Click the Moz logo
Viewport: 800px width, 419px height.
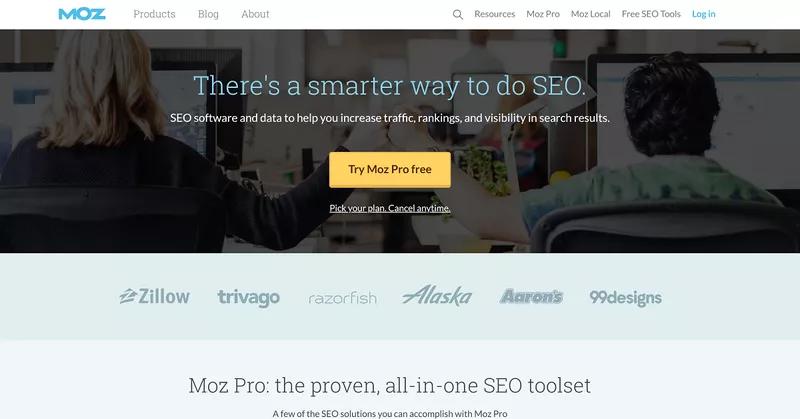[x=82, y=14]
